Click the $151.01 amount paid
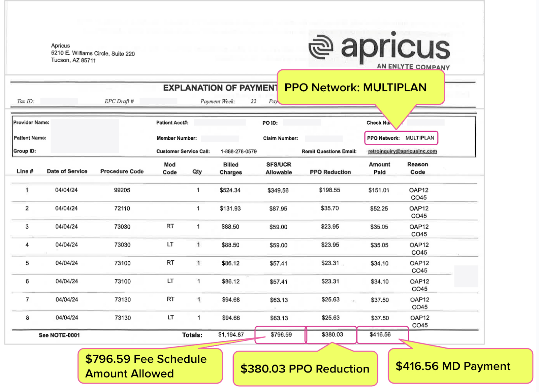This screenshot has height=392, width=539. tap(379, 190)
